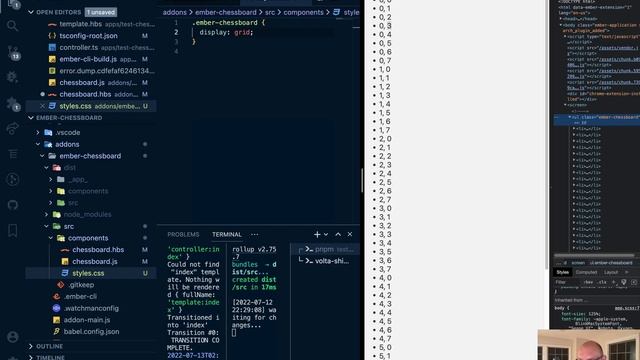The height and width of the screenshot is (360, 640).
Task: Click ul.ember-chessboard in DevTools breadcrumb
Action: click(611, 263)
